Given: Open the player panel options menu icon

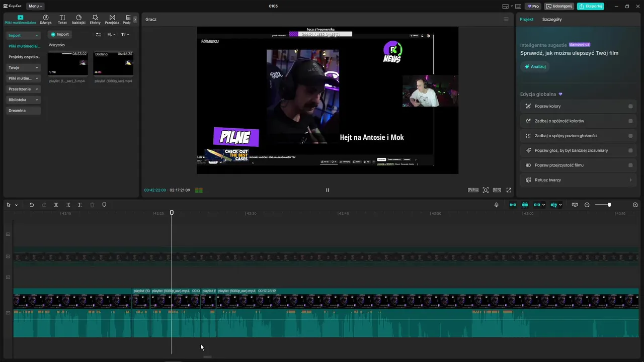Looking at the screenshot, I should point(506,19).
